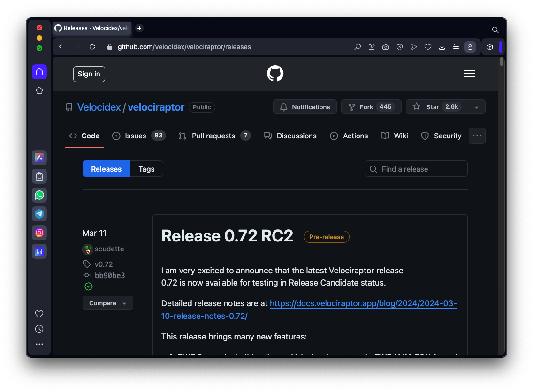Open Instagram sidebar panel
Screen dimensions: 533x392
click(x=39, y=233)
